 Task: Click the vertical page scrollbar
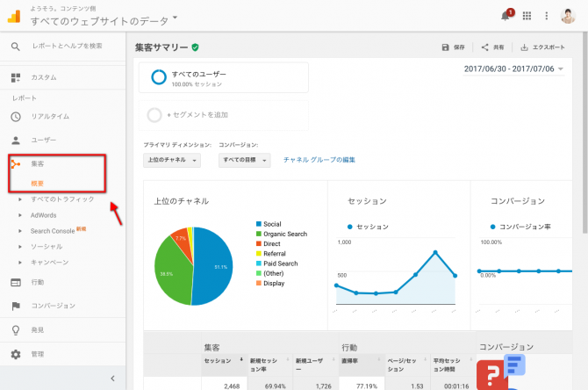(585, 134)
